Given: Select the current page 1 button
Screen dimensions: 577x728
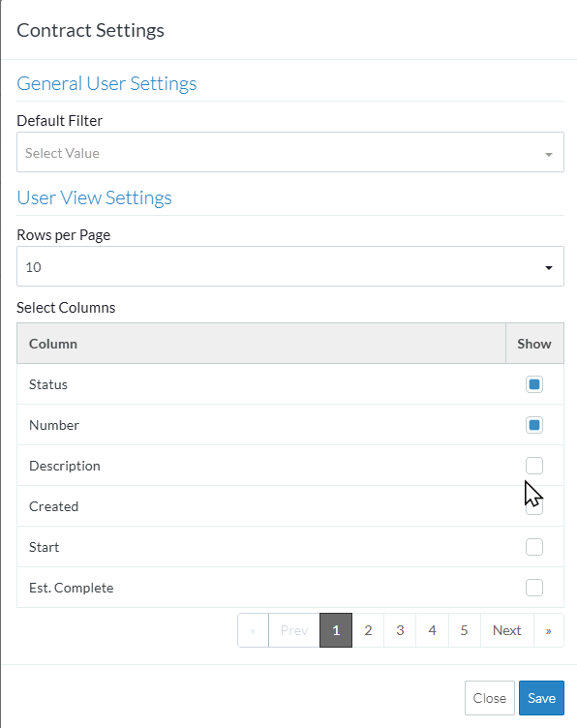Looking at the screenshot, I should click(x=336, y=630).
